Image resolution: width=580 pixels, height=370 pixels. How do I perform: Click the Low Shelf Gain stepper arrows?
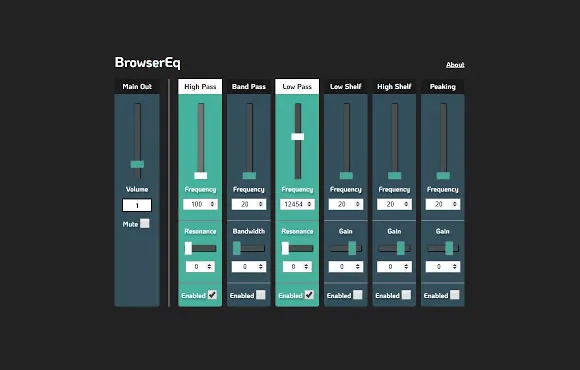click(358, 267)
